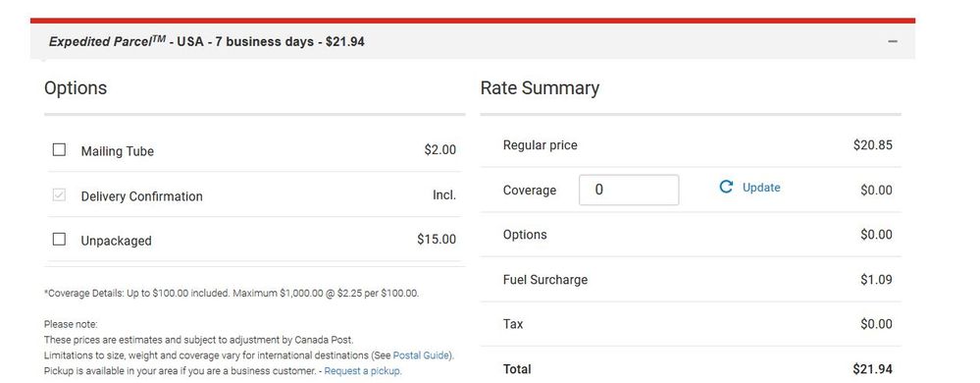Click the Delivery Confirmation label
This screenshot has width=980, height=383.
click(142, 195)
